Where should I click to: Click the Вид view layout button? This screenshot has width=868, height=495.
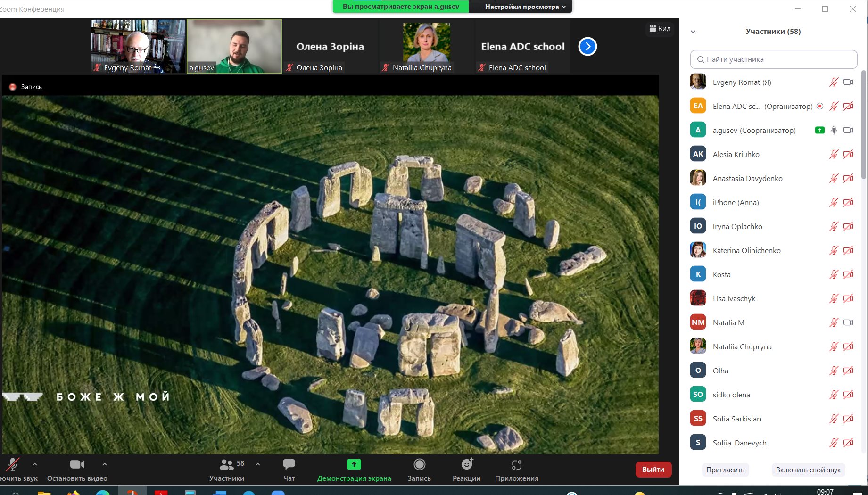660,29
